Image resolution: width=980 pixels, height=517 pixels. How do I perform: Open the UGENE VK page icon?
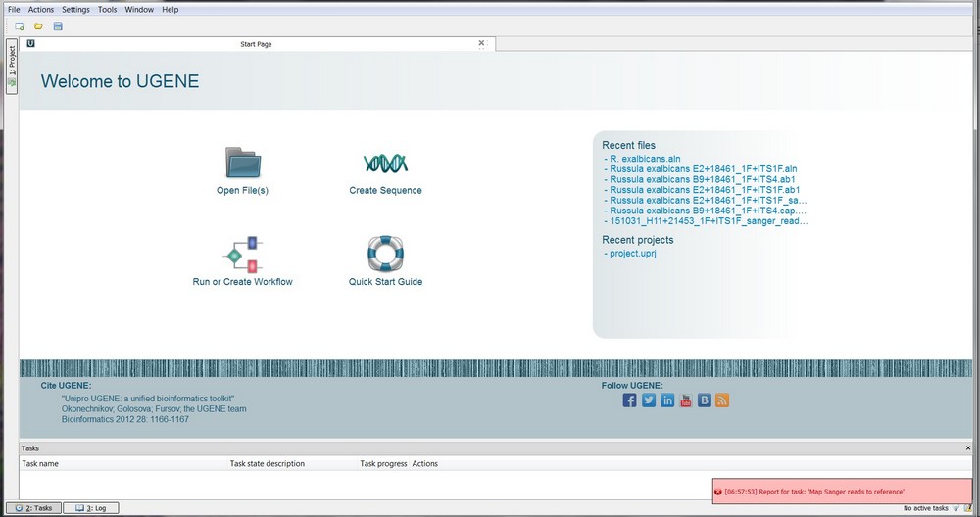(705, 400)
